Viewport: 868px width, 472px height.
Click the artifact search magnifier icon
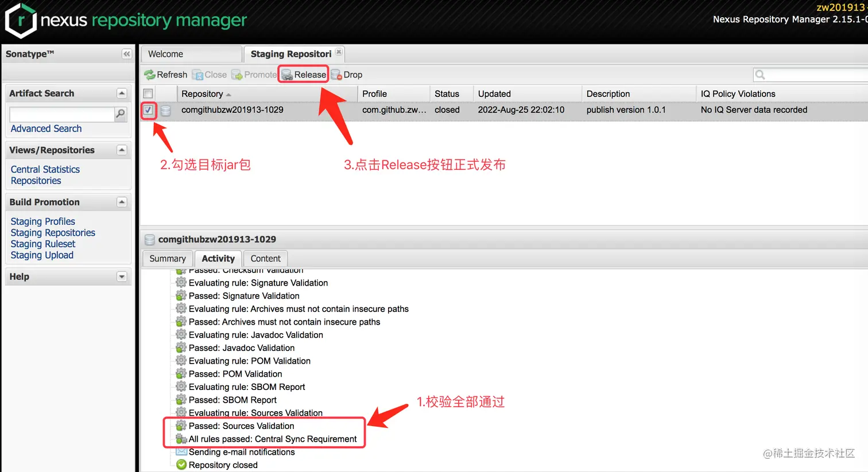point(120,114)
